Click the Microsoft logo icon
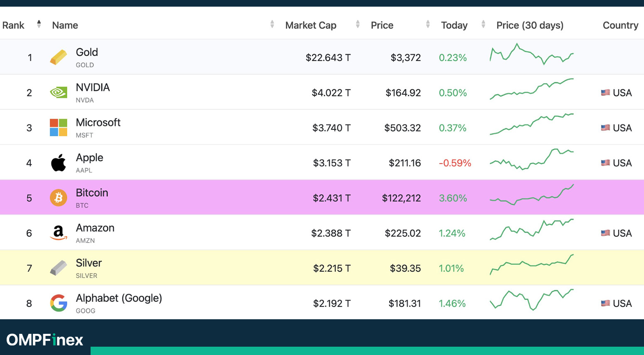644x355 pixels. [59, 128]
